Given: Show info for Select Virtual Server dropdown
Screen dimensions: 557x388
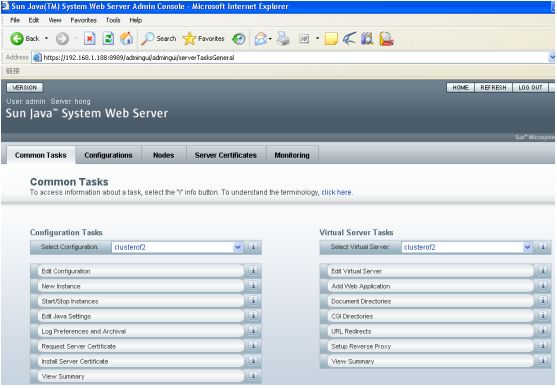Looking at the screenshot, I should 543,247.
